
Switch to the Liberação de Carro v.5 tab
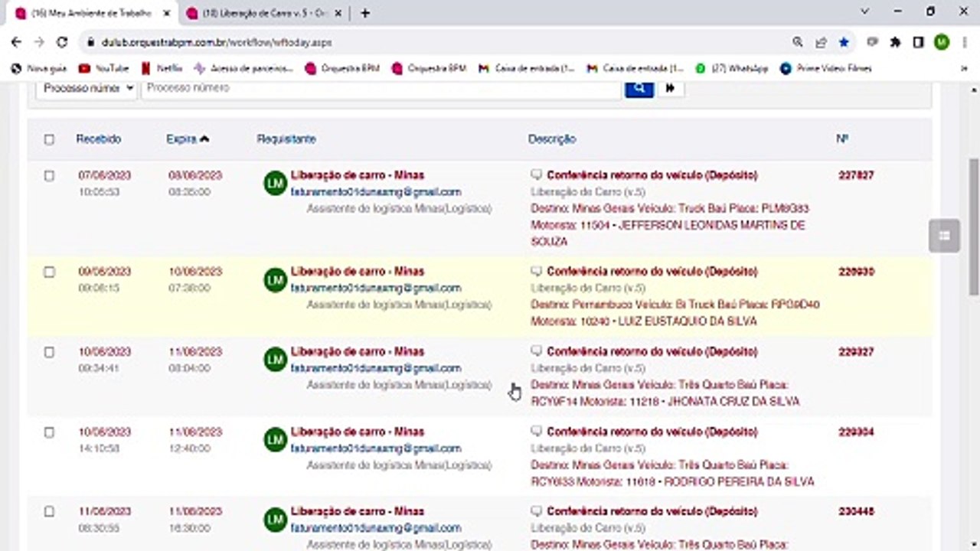click(265, 14)
